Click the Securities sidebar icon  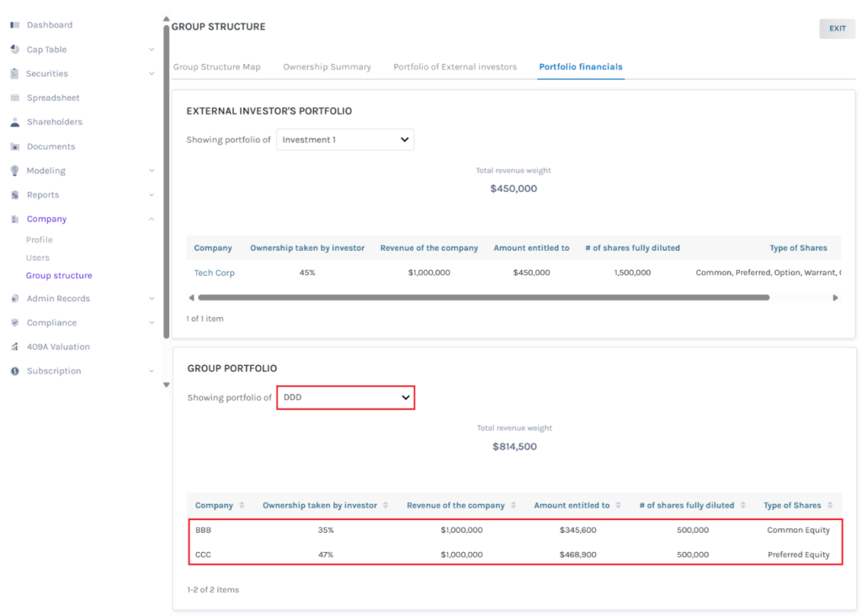13,73
